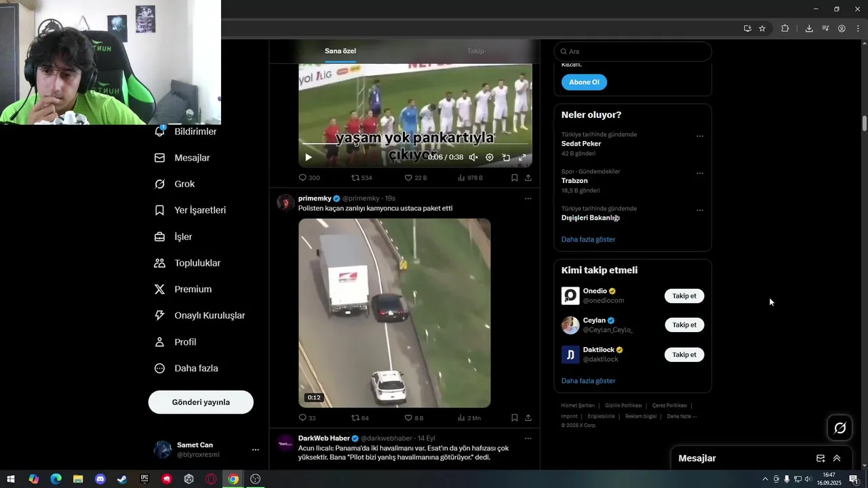The height and width of the screenshot is (488, 868).
Task: Click Abone Ol button
Action: [x=584, y=82]
